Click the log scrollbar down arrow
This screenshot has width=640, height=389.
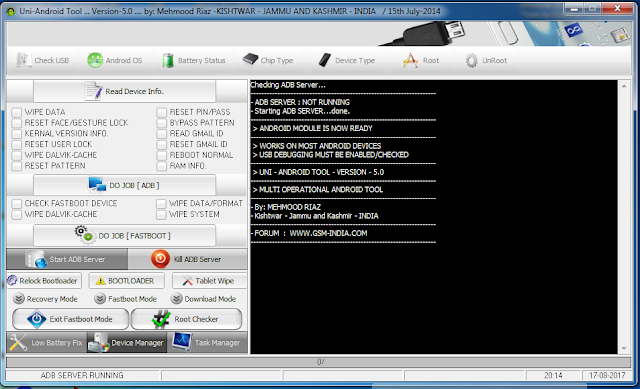(624, 348)
